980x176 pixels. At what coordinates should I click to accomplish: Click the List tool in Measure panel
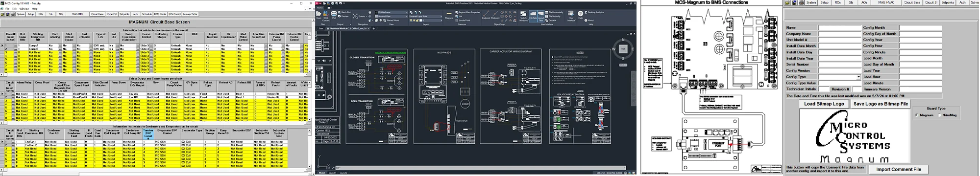coord(459,16)
